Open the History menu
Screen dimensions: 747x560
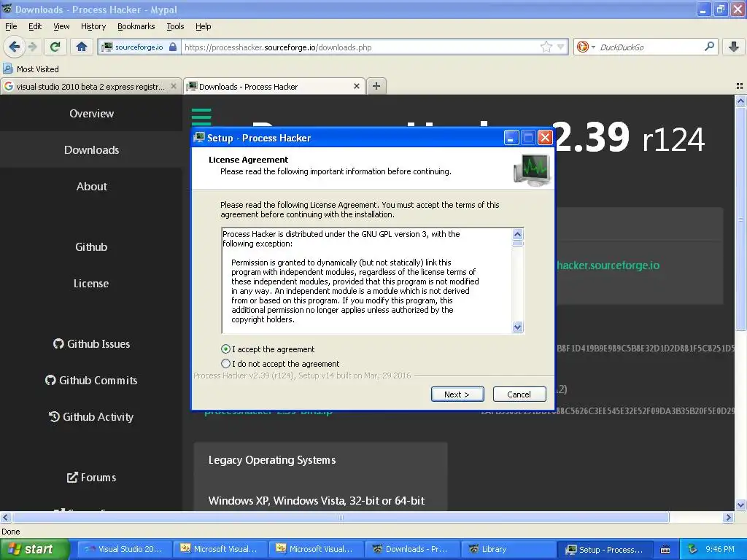pyautogui.click(x=93, y=27)
